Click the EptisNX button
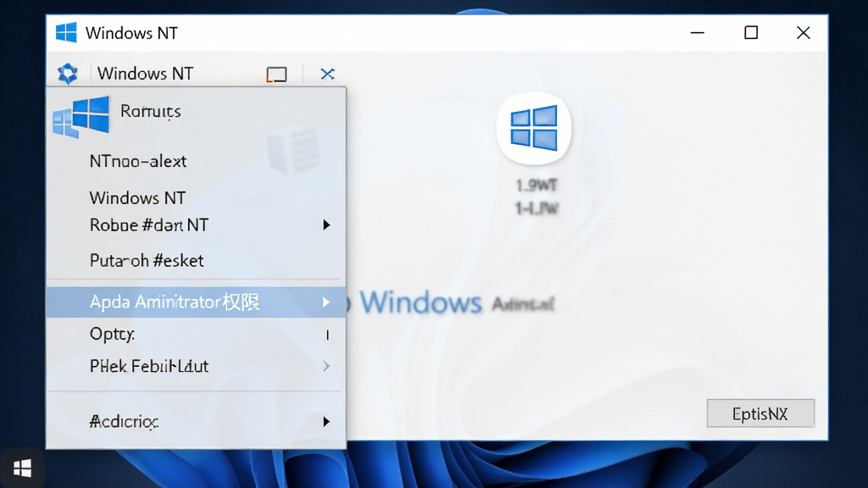 click(760, 413)
